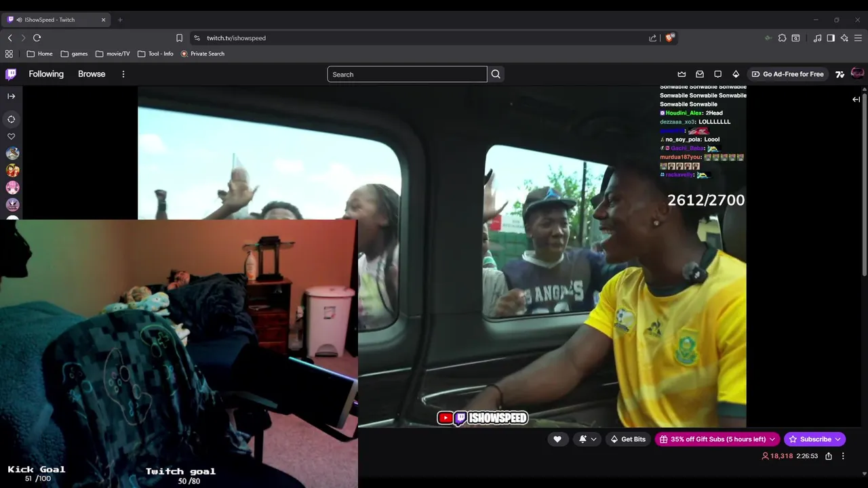The width and height of the screenshot is (868, 488).
Task: Click username murdua187you in chat
Action: [x=680, y=157]
